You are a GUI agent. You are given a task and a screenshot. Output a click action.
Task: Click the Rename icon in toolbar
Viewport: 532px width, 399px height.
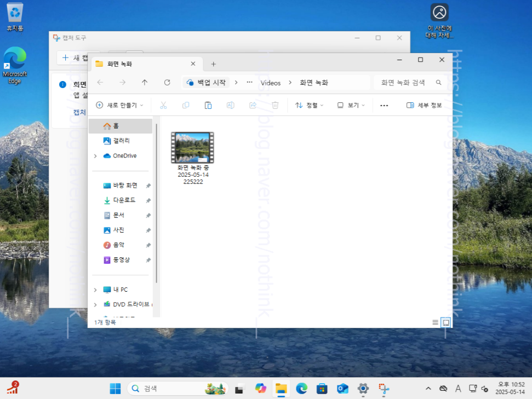230,106
